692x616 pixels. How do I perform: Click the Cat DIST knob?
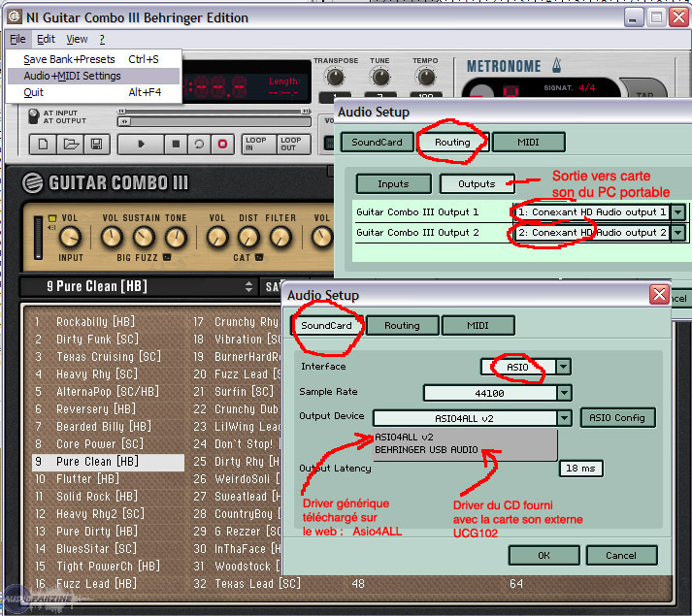point(248,237)
